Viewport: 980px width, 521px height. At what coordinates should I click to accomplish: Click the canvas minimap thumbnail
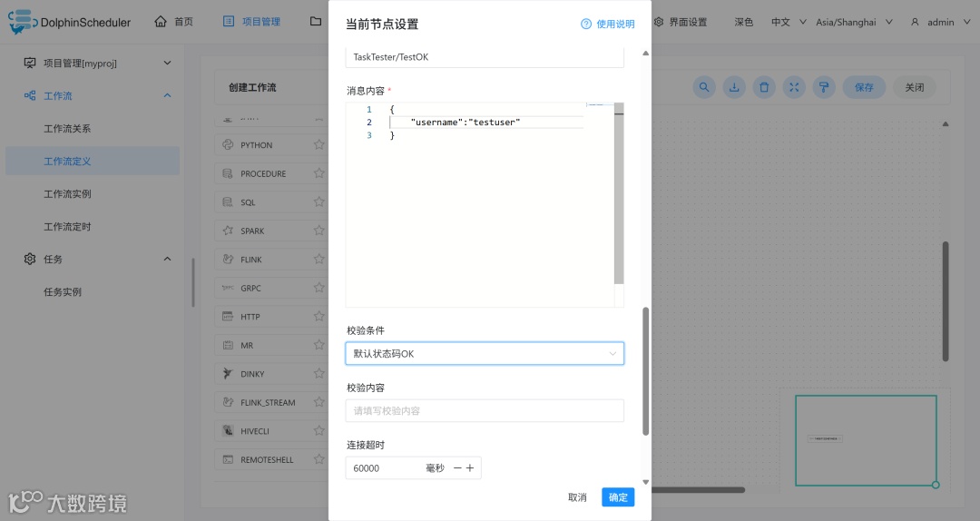click(866, 440)
